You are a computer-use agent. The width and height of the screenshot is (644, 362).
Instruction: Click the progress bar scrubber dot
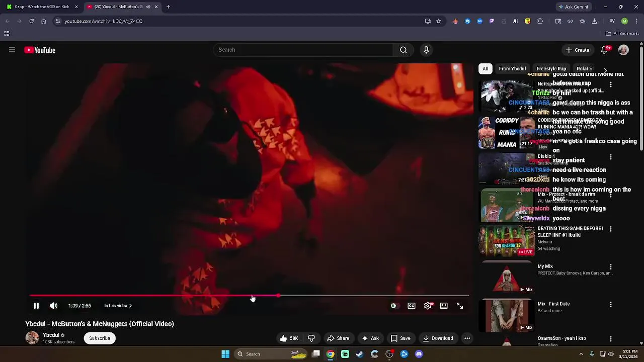[278, 296]
